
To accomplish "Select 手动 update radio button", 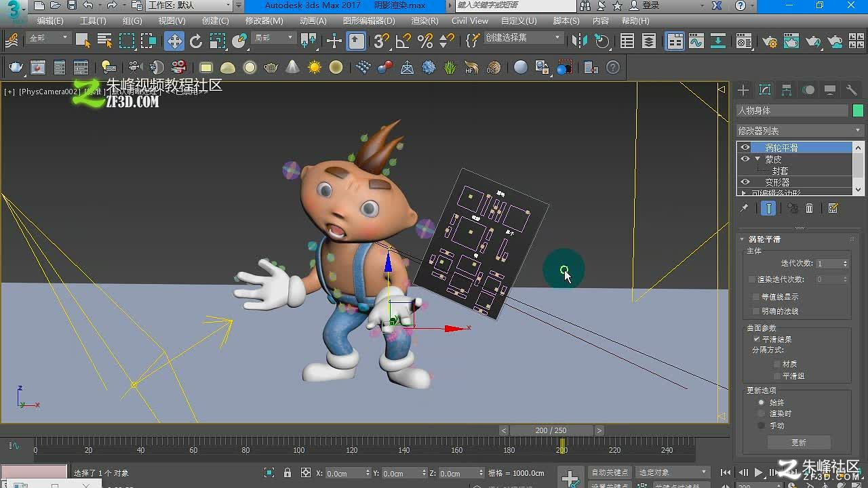I will point(762,426).
